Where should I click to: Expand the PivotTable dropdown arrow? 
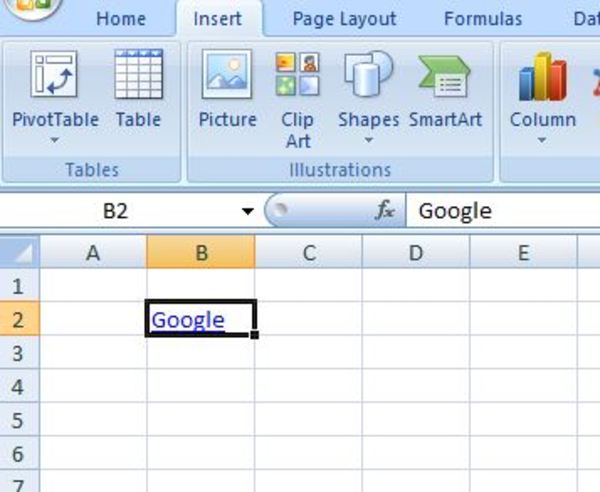[55, 140]
